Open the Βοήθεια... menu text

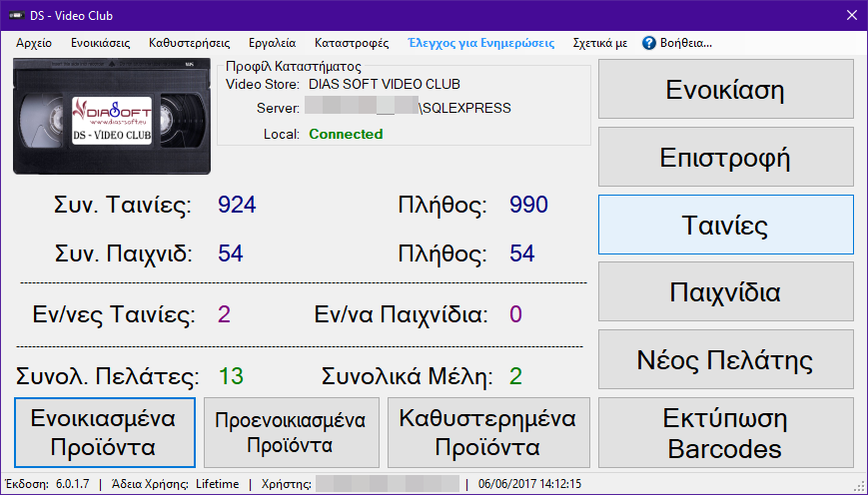pyautogui.click(x=686, y=43)
